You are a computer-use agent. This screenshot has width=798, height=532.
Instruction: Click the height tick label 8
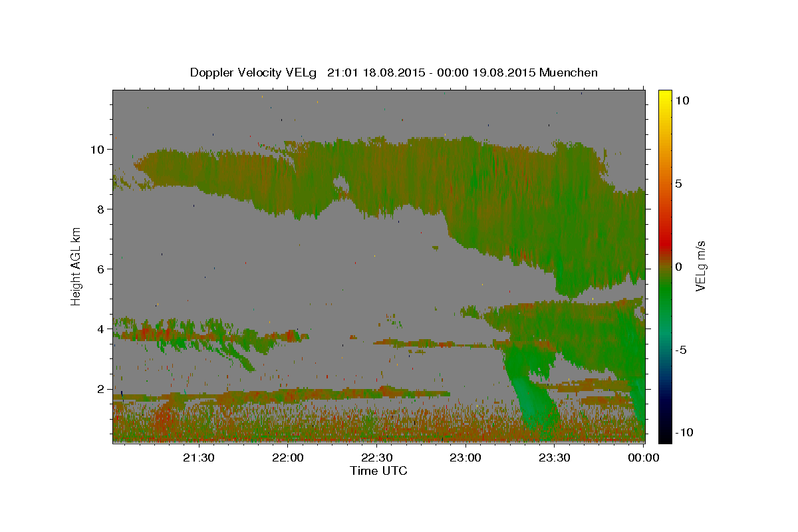coord(101,209)
